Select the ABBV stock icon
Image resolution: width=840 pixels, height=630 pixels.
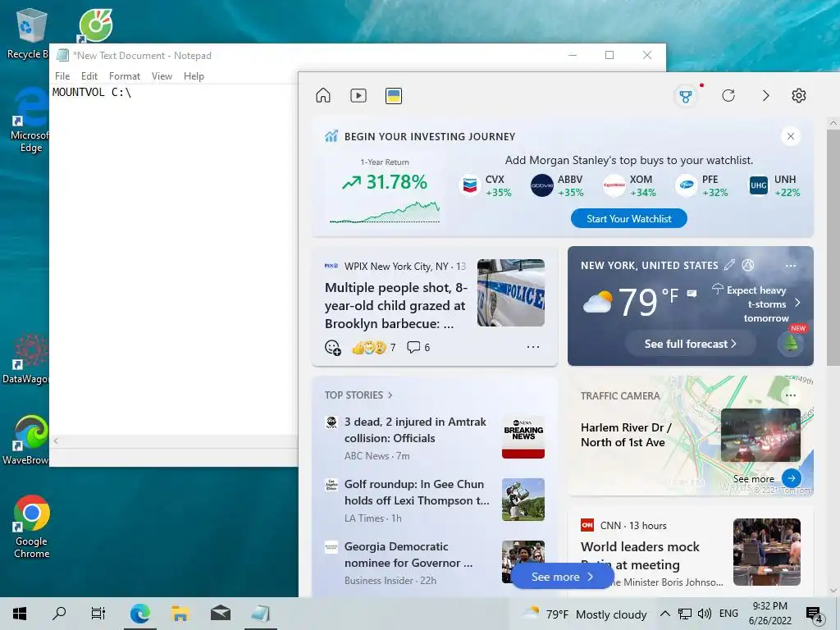[541, 185]
